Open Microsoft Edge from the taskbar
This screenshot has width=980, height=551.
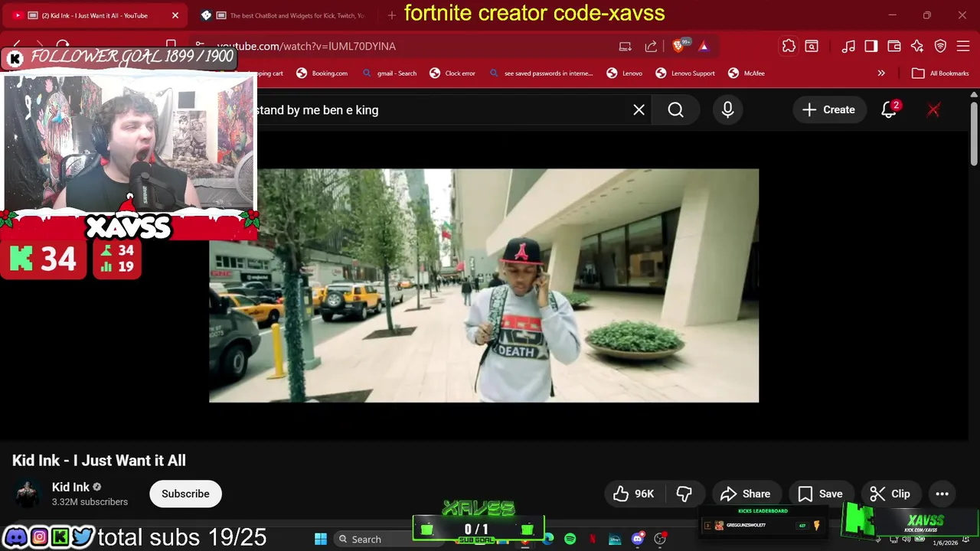(548, 539)
